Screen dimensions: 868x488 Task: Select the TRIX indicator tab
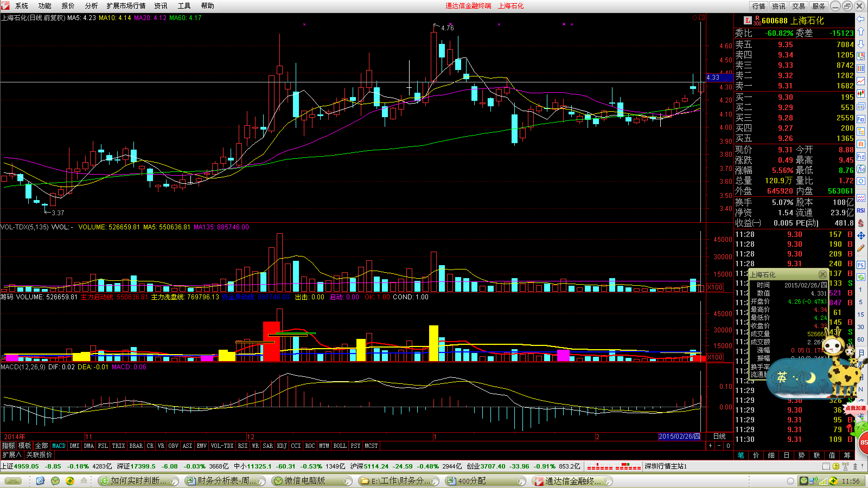pyautogui.click(x=118, y=446)
